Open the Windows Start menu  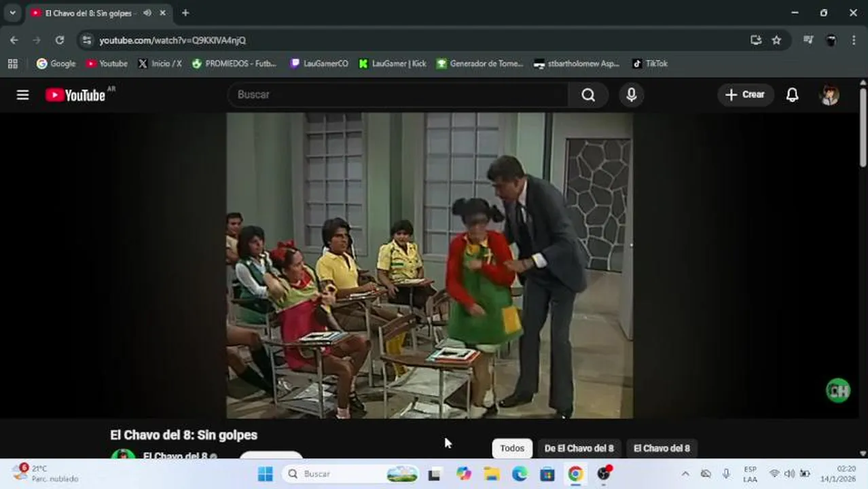point(266,474)
